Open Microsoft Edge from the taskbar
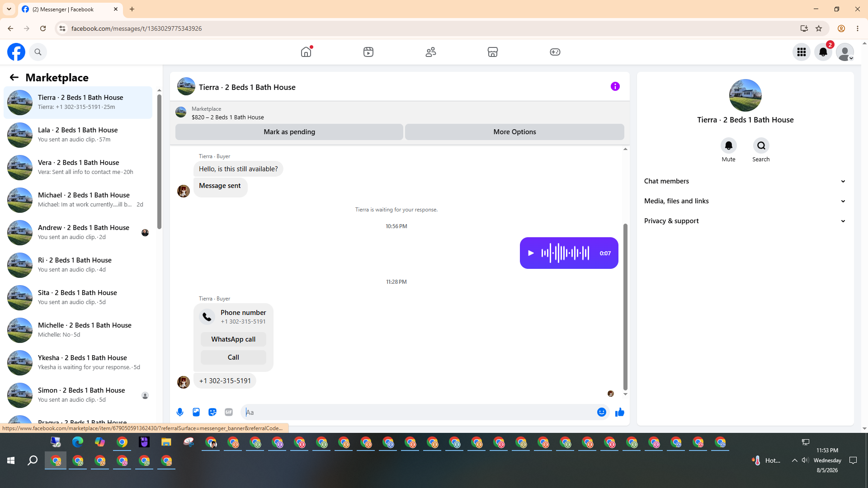This screenshot has width=868, height=488. tap(78, 442)
